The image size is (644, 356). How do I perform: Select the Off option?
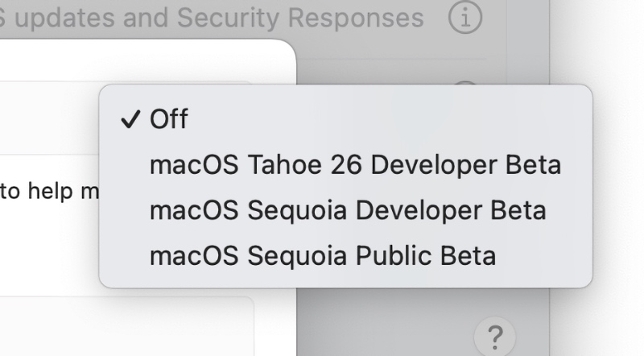pos(168,120)
